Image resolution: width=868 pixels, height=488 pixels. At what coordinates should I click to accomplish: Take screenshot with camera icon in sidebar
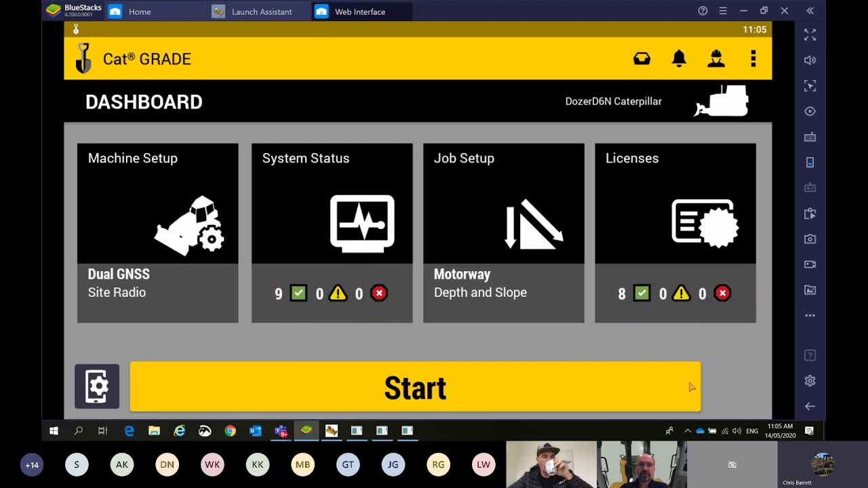tap(810, 239)
